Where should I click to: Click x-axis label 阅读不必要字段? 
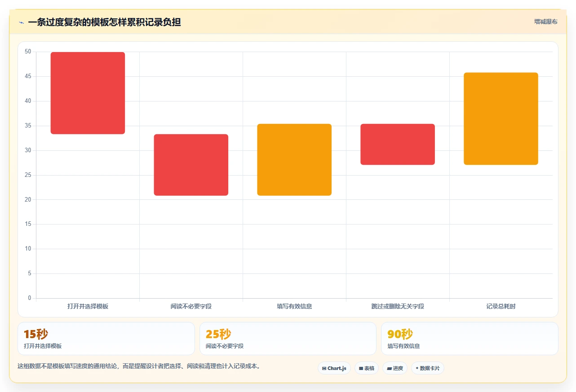click(x=191, y=307)
